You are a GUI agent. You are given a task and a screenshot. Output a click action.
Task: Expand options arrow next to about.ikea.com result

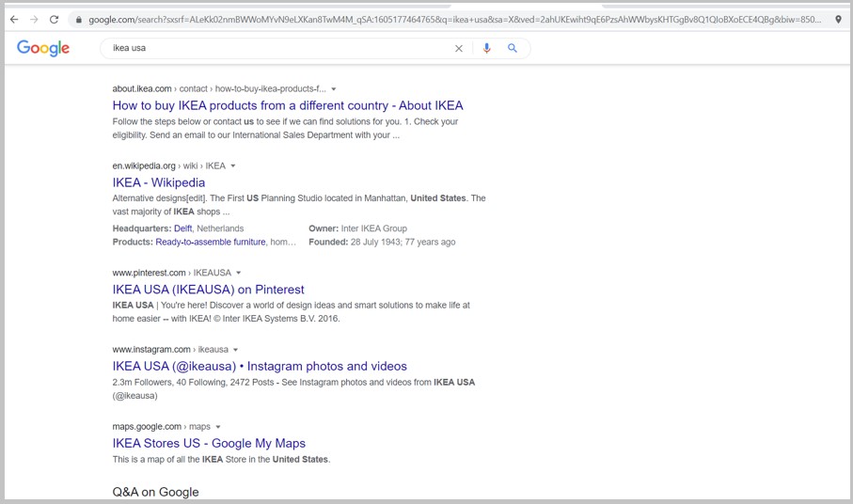(334, 89)
